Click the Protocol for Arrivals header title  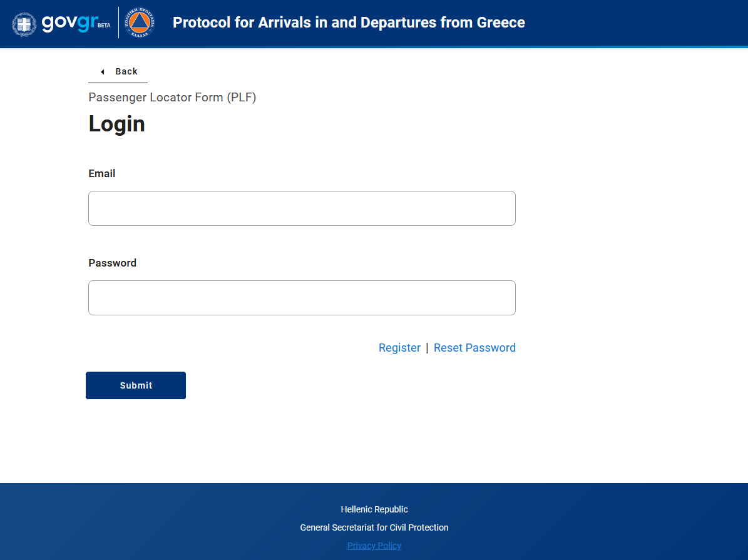tap(349, 23)
